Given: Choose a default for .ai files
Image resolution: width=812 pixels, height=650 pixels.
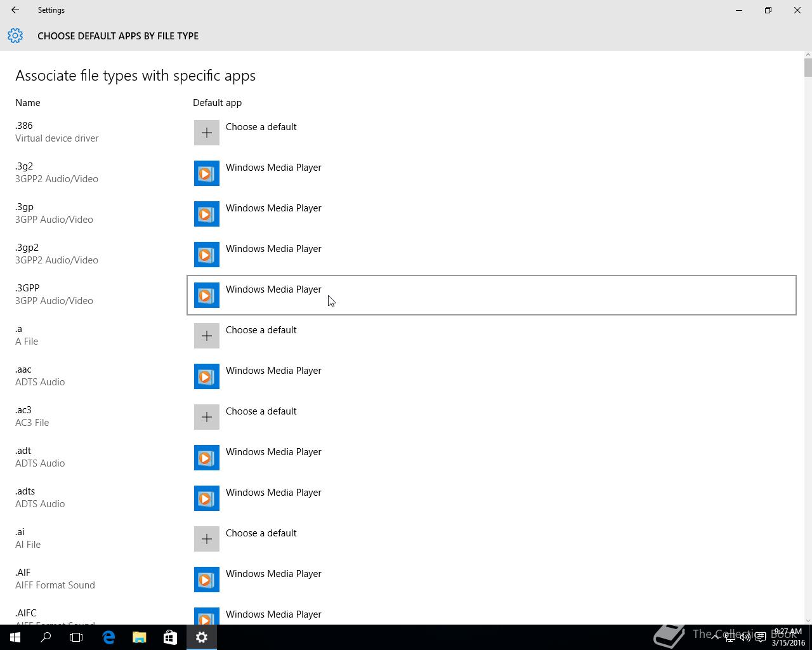Looking at the screenshot, I should (492, 539).
